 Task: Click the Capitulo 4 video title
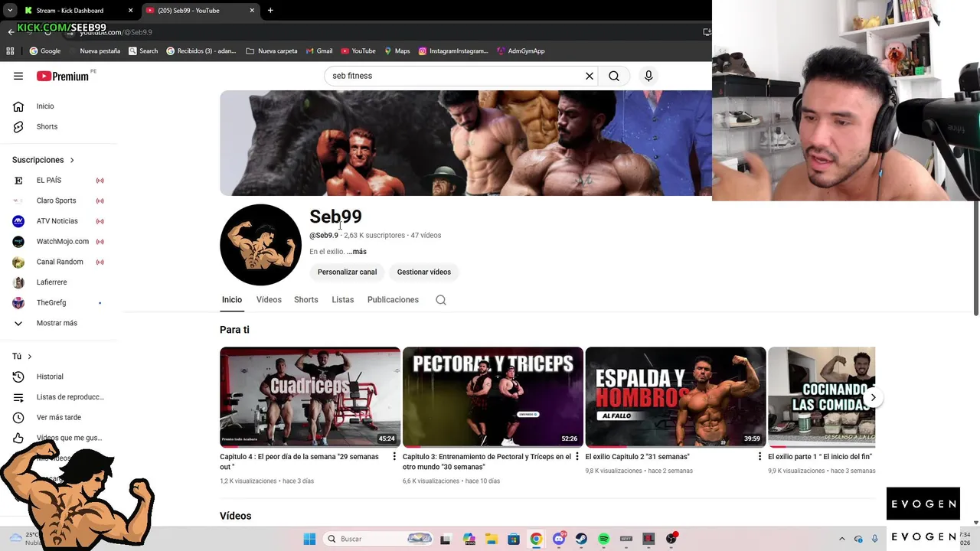pyautogui.click(x=299, y=461)
